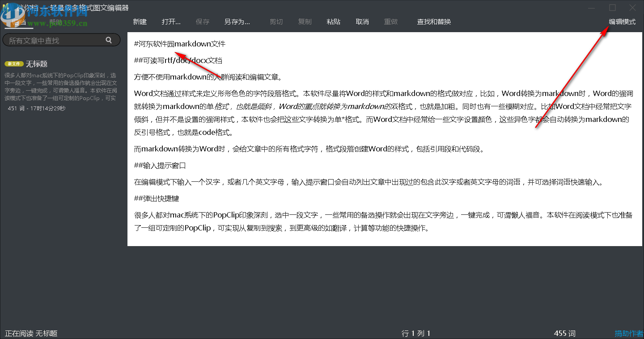Viewport: 644px width, 339px height.
Task: Select the 无标题 document in sidebar
Action: click(x=37, y=63)
